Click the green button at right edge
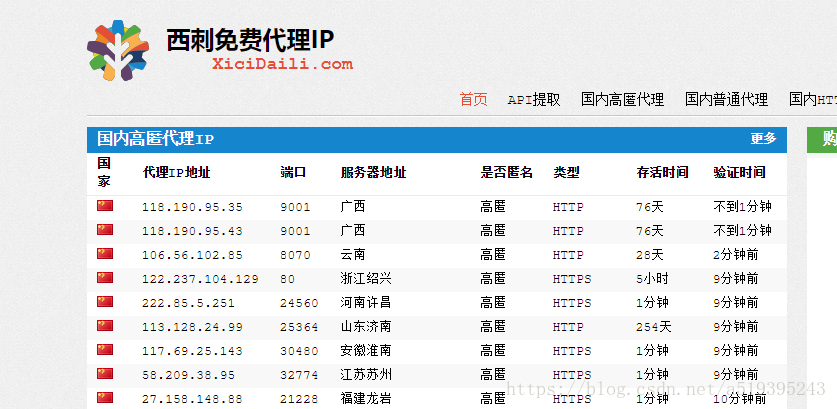Viewport: 837px width, 409px height. (x=822, y=140)
